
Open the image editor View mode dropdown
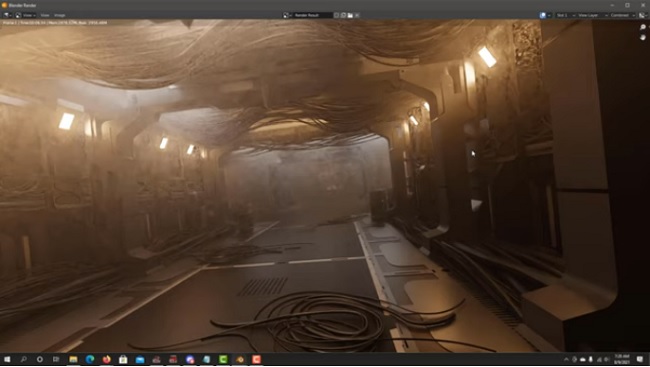pyautogui.click(x=25, y=15)
